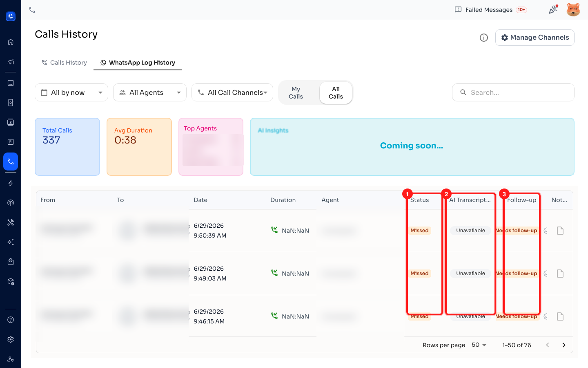This screenshot has width=588, height=368.
Task: Click Unavailable transcript in 9:50:39 AM row
Action: [471, 231]
